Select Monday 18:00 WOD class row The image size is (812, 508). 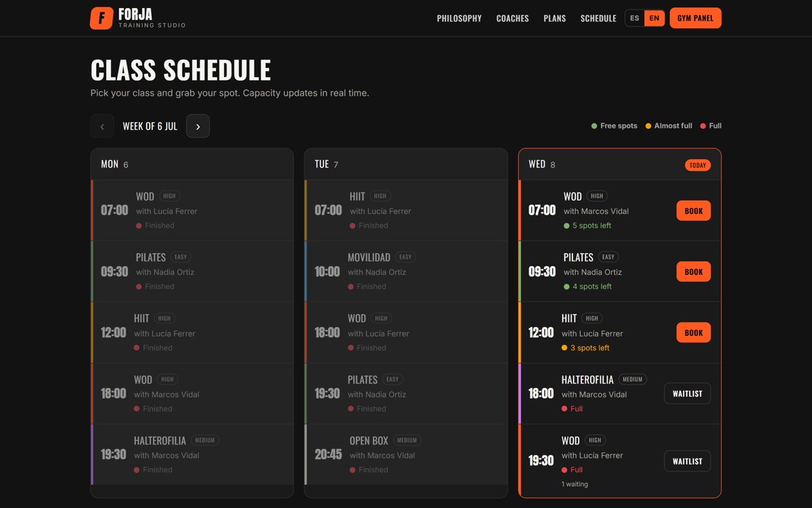click(192, 394)
